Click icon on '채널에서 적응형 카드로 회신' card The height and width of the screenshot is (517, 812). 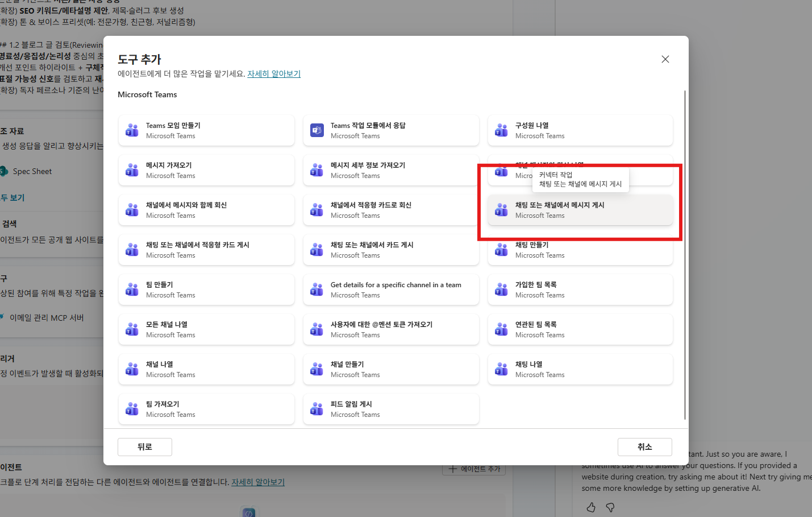(x=317, y=210)
